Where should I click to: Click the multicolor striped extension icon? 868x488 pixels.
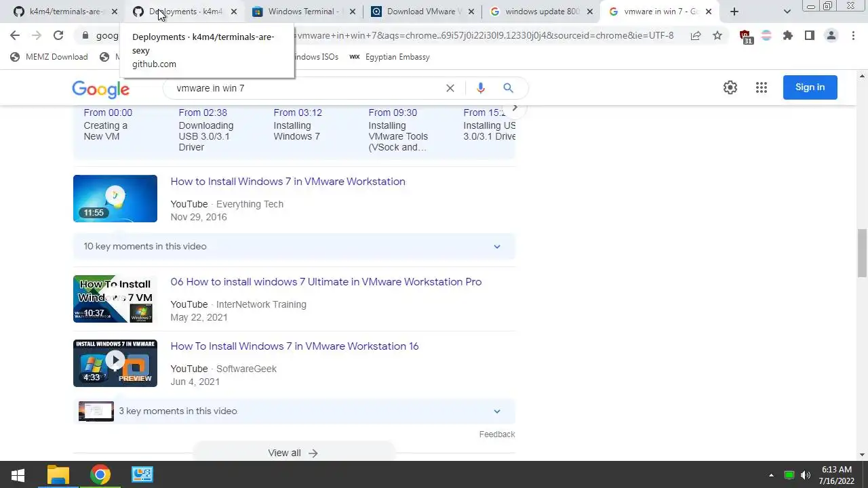pyautogui.click(x=766, y=35)
